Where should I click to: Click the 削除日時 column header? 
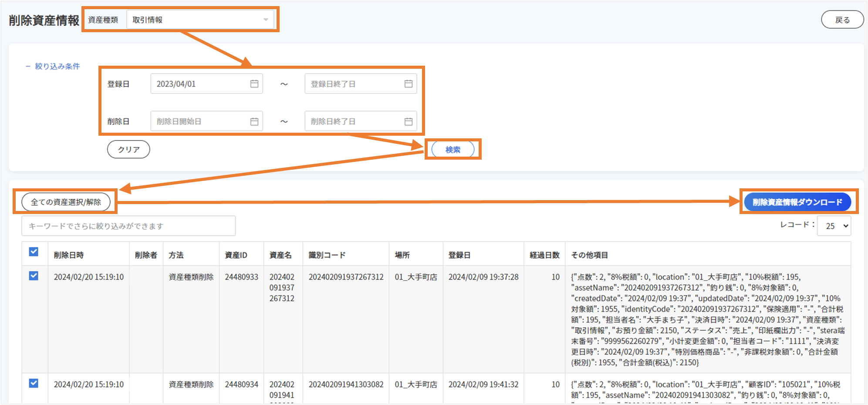tap(69, 255)
